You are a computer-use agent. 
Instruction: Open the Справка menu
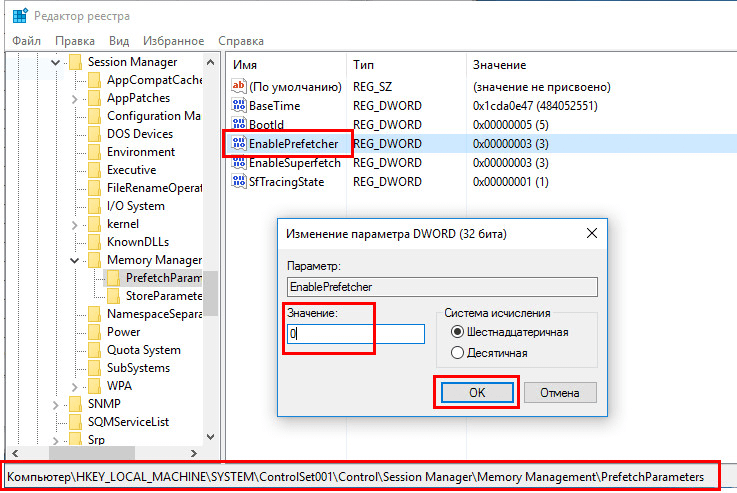coord(241,41)
